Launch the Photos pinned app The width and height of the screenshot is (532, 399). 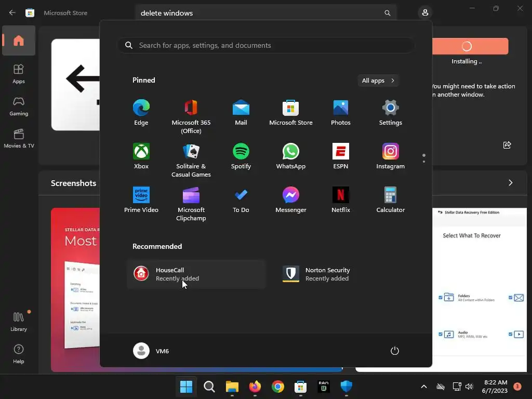tap(341, 113)
